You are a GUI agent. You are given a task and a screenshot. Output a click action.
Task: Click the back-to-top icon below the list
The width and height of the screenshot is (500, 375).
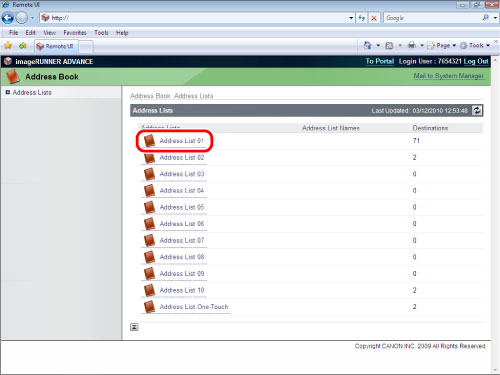tap(134, 327)
